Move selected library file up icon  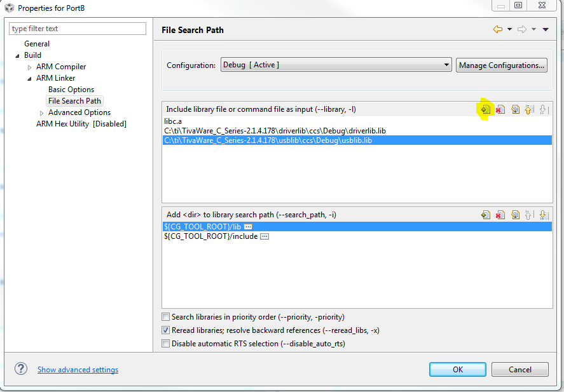(x=529, y=109)
